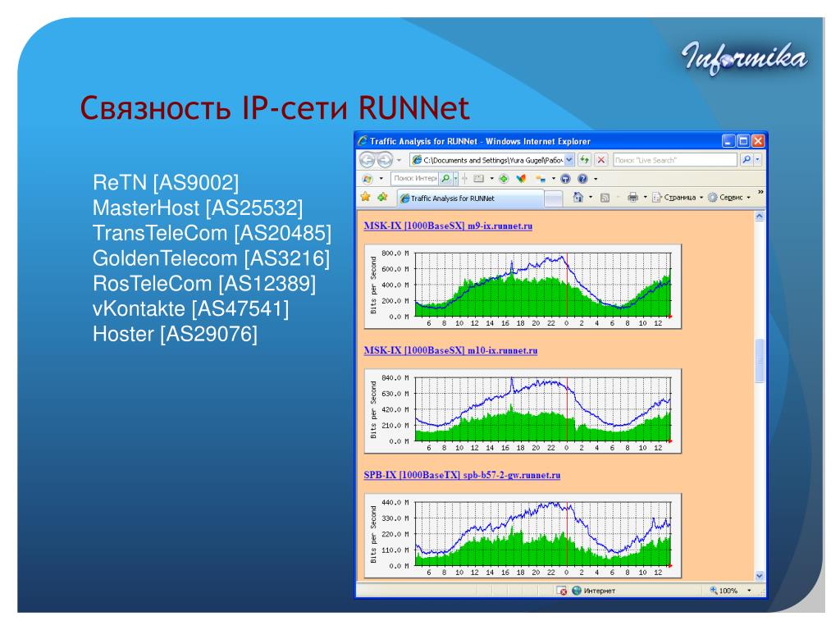Open the Favorites Center star icon
The width and height of the screenshot is (840, 630).
(x=365, y=197)
